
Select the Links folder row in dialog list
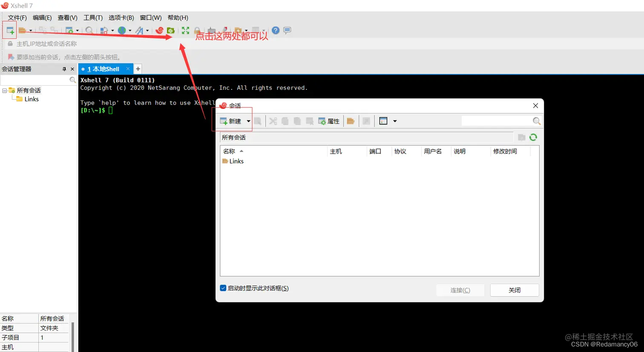pyautogui.click(x=233, y=161)
